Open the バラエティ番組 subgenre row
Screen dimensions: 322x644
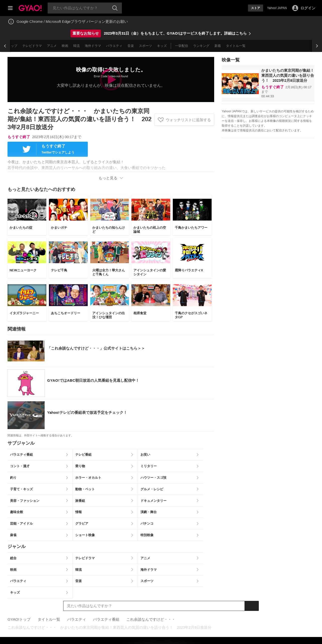[40, 455]
